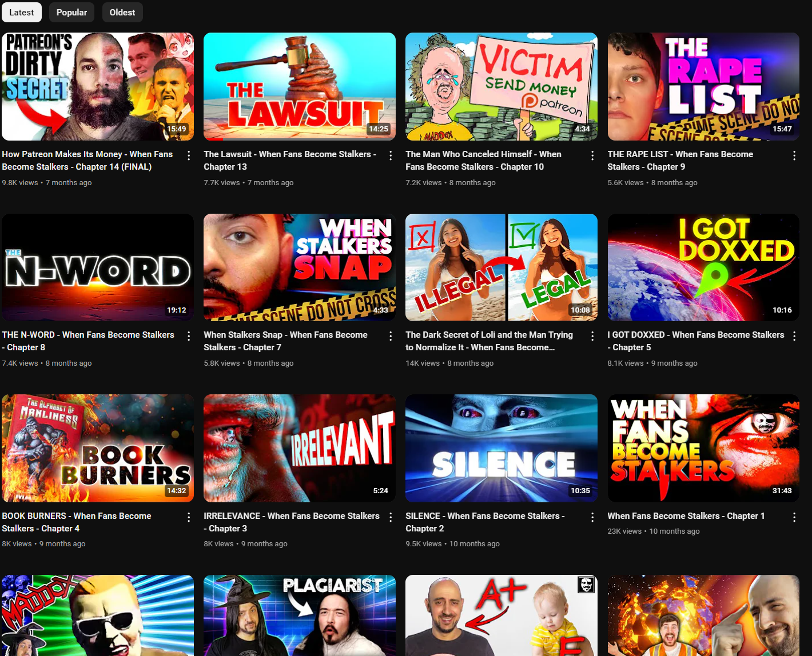Screen dimensions: 812x656
Task: Open three-dot menu for The Lawsuit video
Action: (391, 155)
